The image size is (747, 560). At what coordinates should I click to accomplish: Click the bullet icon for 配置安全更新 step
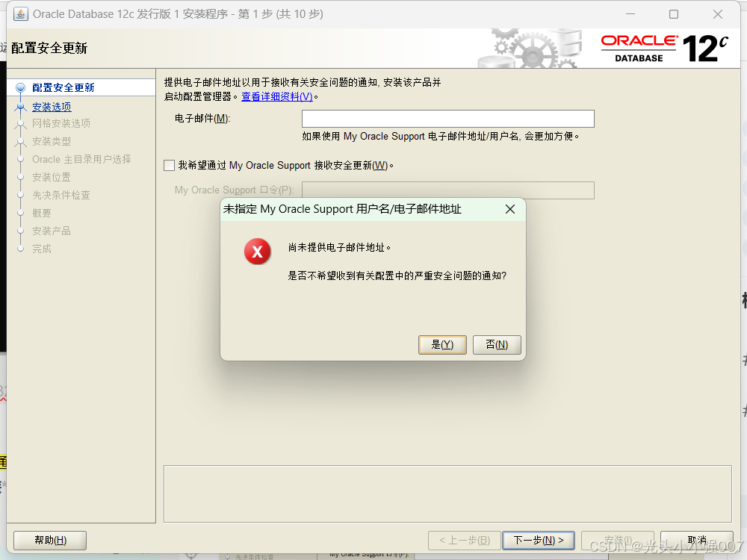point(20,87)
